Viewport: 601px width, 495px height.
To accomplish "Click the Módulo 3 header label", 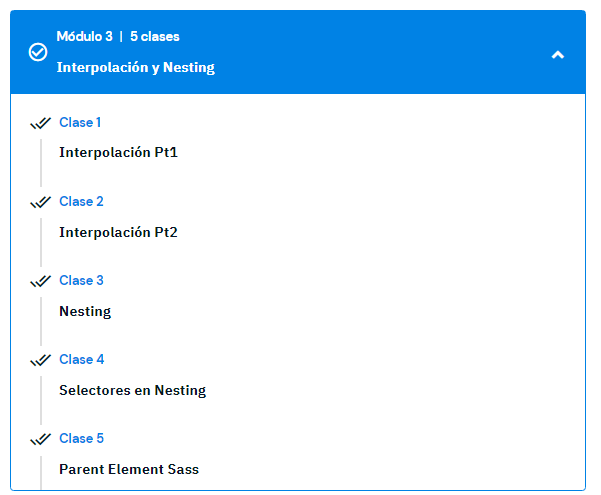I will 84,37.
